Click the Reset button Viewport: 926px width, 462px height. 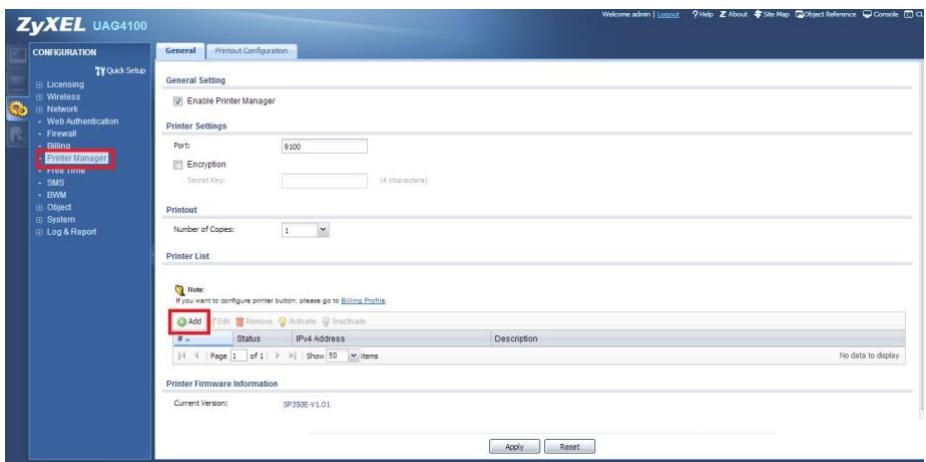click(x=569, y=447)
